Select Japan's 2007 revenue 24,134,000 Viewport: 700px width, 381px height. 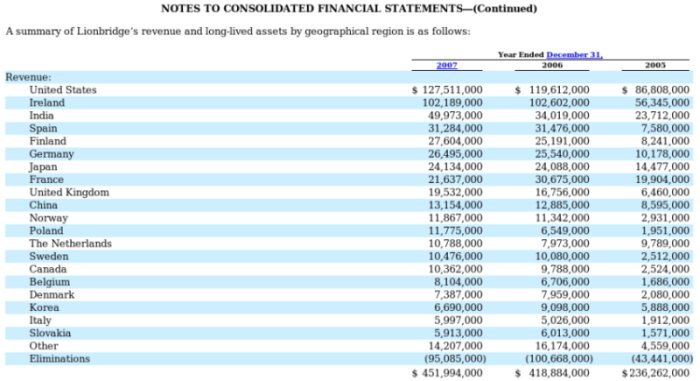click(x=455, y=167)
